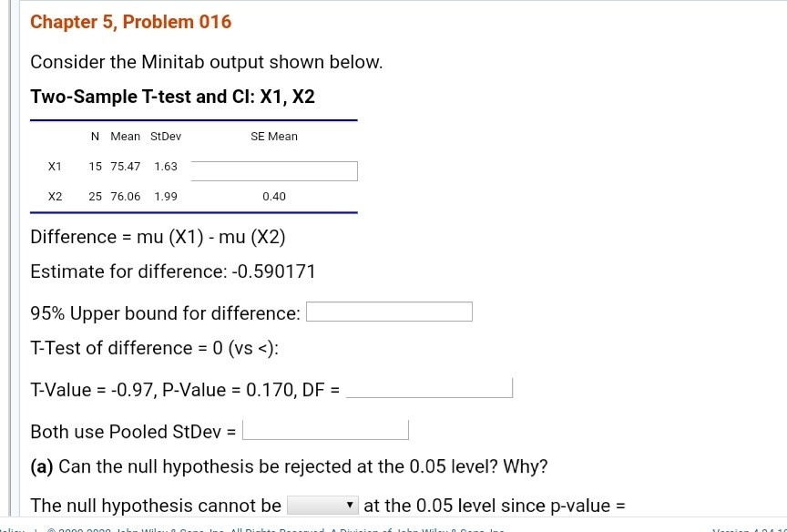Select the X2 row label in the table
Screen dimensions: 787x532
point(55,196)
